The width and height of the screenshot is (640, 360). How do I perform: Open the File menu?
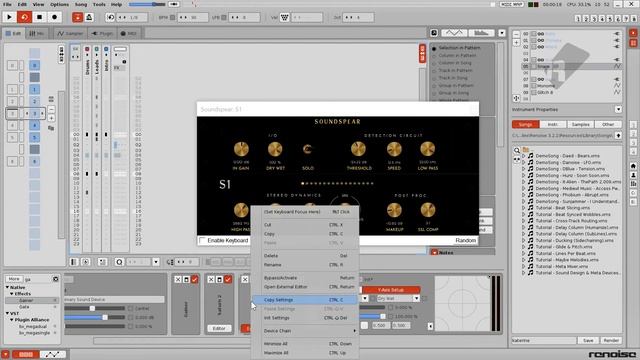[7, 4]
